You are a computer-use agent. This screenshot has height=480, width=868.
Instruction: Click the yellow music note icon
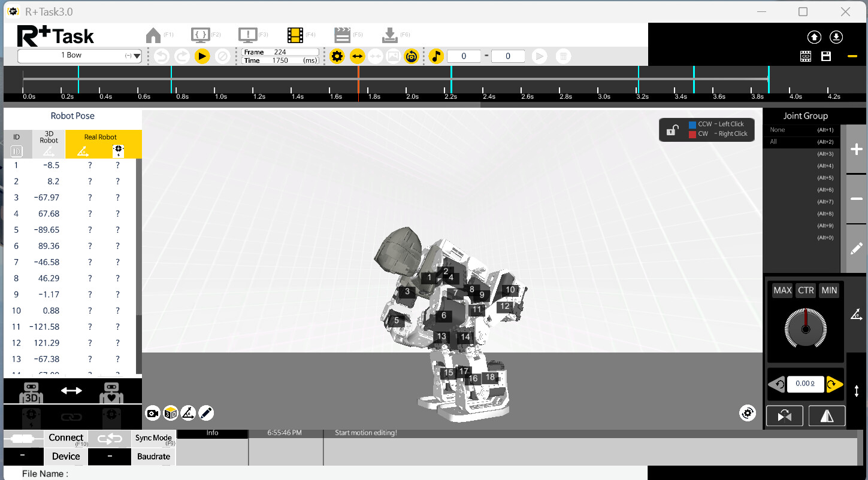[x=436, y=56]
